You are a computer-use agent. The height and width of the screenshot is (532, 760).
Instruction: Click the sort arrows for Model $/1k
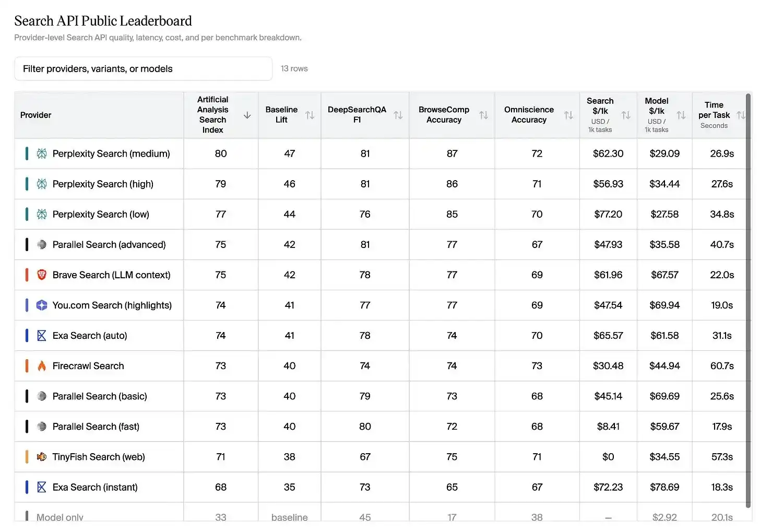(681, 115)
